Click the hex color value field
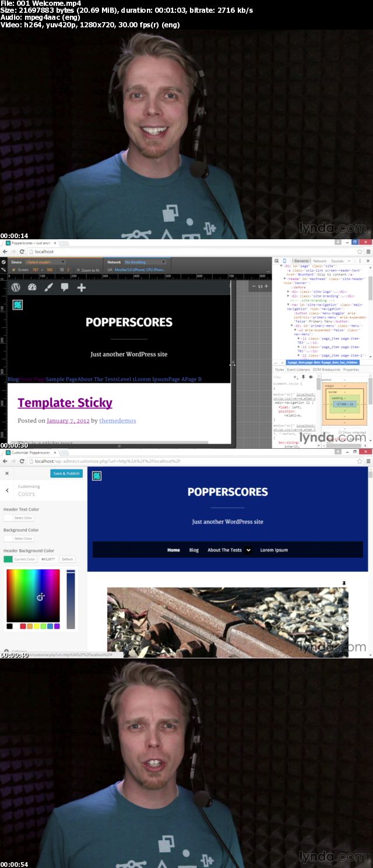 tap(48, 559)
